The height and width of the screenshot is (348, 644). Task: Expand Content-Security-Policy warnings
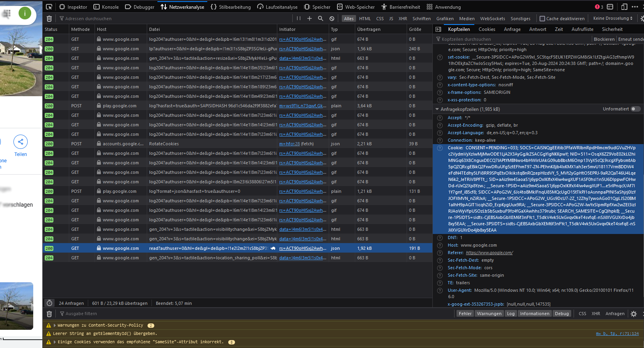[55, 325]
